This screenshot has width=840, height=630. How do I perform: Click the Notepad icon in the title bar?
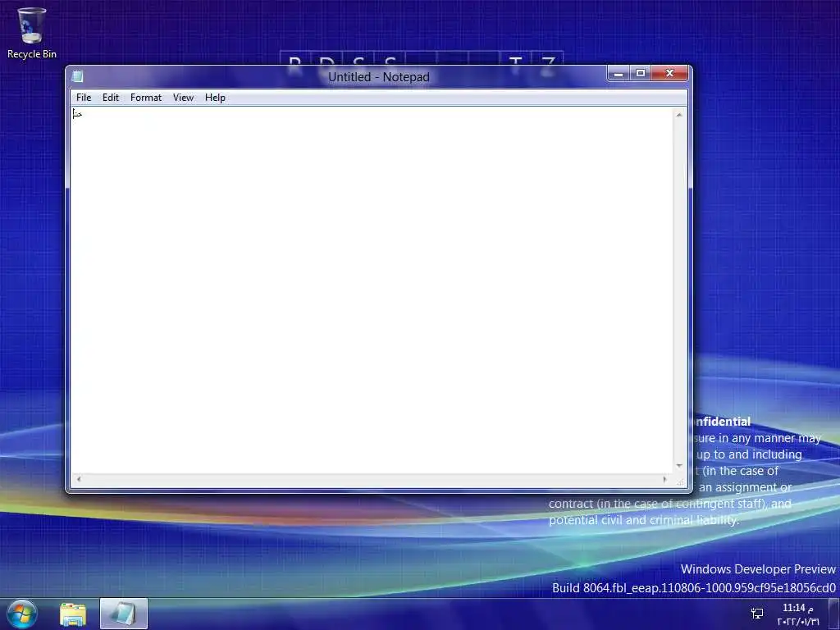point(78,76)
